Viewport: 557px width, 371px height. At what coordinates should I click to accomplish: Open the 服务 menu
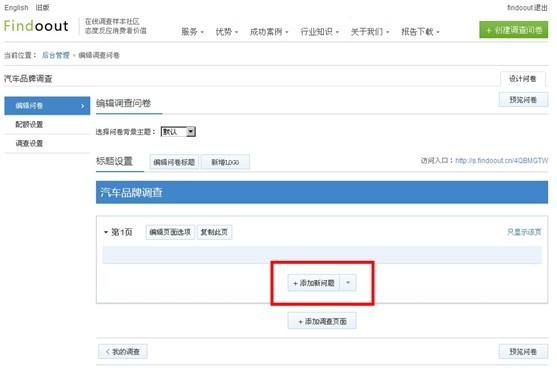pyautogui.click(x=192, y=32)
